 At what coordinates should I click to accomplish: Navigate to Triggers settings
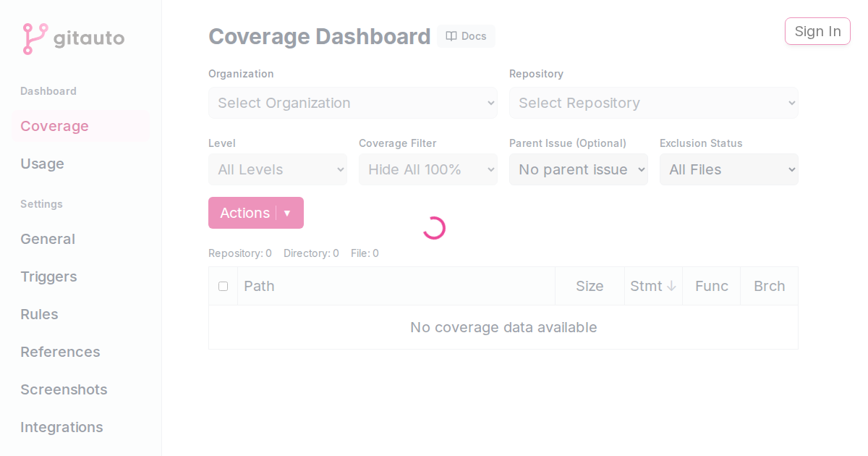point(80,276)
